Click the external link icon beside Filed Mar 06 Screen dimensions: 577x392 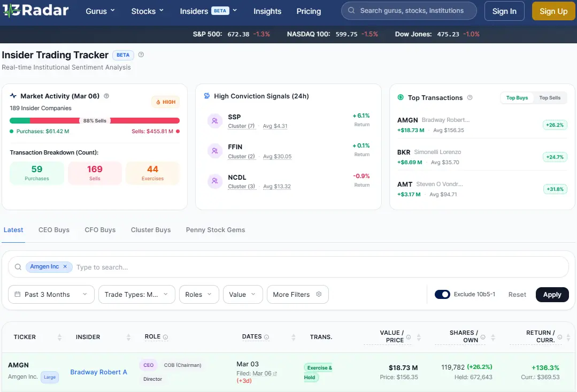tap(275, 373)
